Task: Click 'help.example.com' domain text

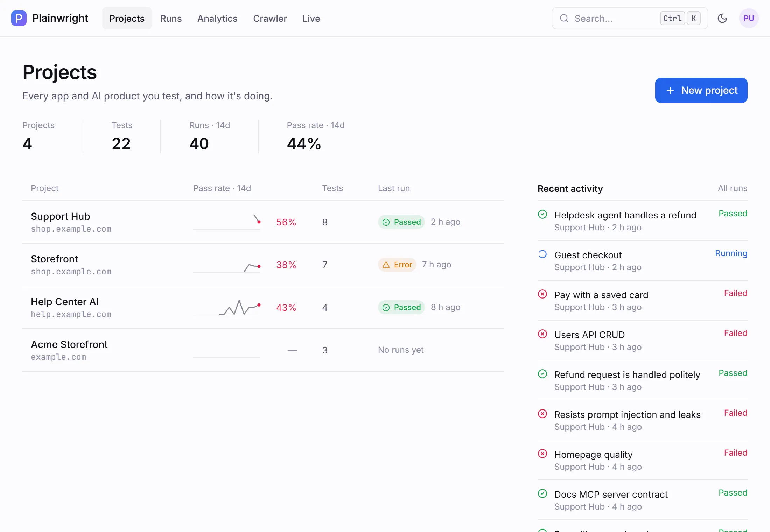Action: [x=71, y=314]
